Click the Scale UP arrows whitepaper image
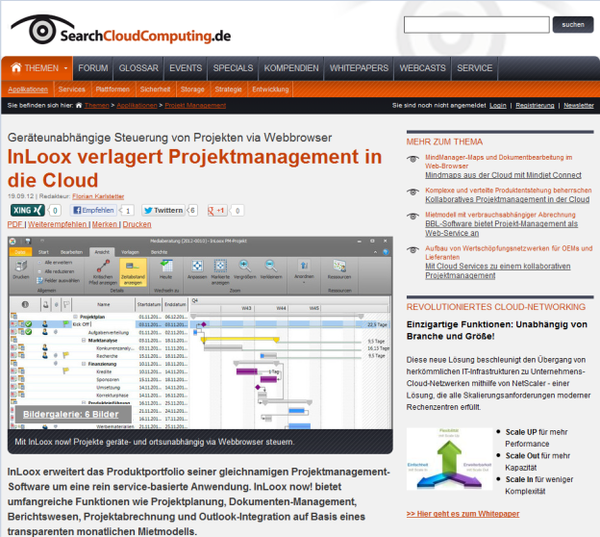Screen dimensions: 600x537 point(449,459)
